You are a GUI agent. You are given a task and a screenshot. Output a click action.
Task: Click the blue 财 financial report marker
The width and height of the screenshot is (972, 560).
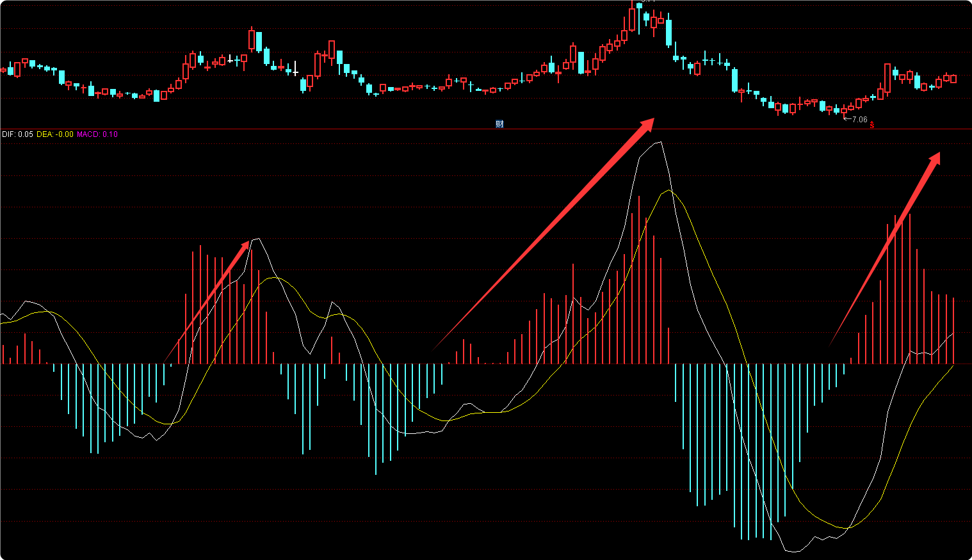(499, 124)
